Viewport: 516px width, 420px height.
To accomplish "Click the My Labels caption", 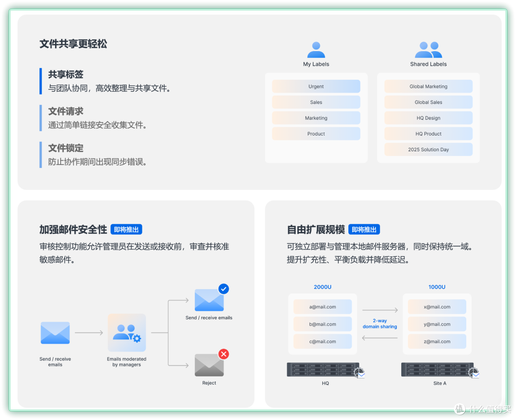I will [x=316, y=64].
